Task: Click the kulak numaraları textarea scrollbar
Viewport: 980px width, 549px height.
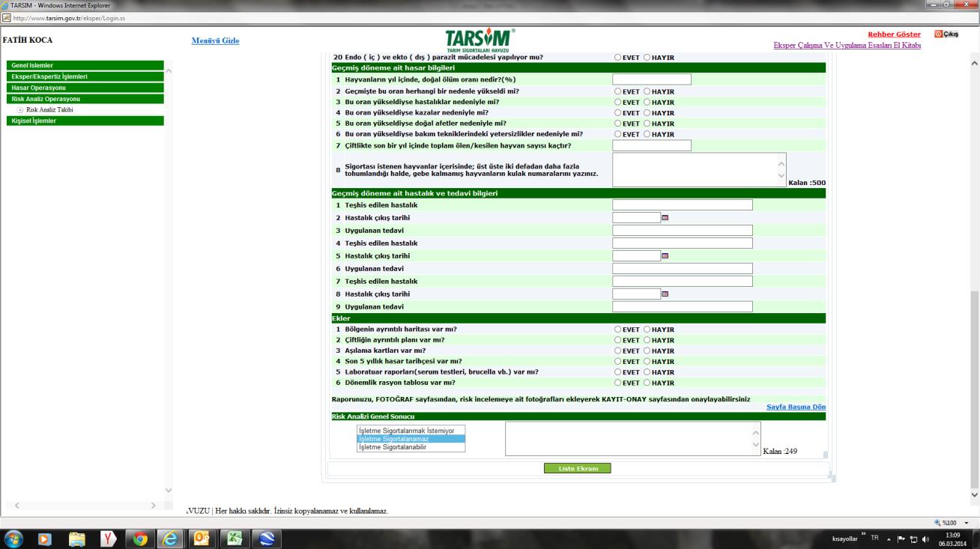Action: click(781, 170)
